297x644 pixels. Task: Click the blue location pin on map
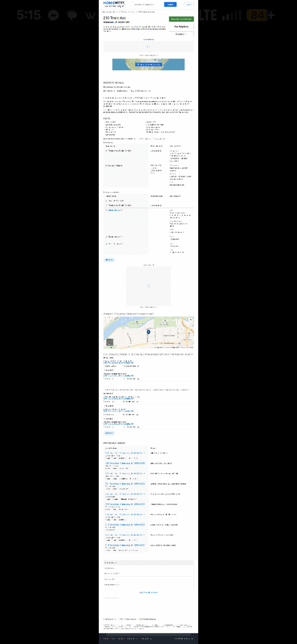pos(148,332)
